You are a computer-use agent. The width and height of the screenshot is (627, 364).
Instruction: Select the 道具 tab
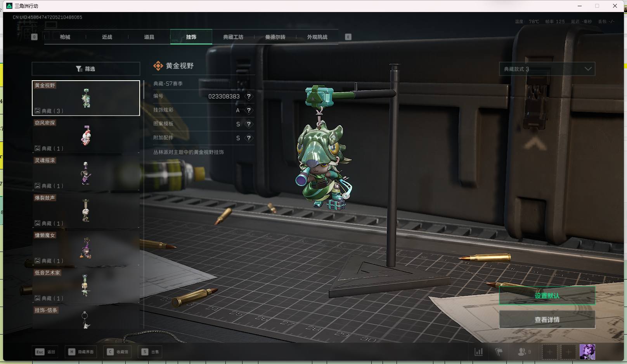point(149,37)
